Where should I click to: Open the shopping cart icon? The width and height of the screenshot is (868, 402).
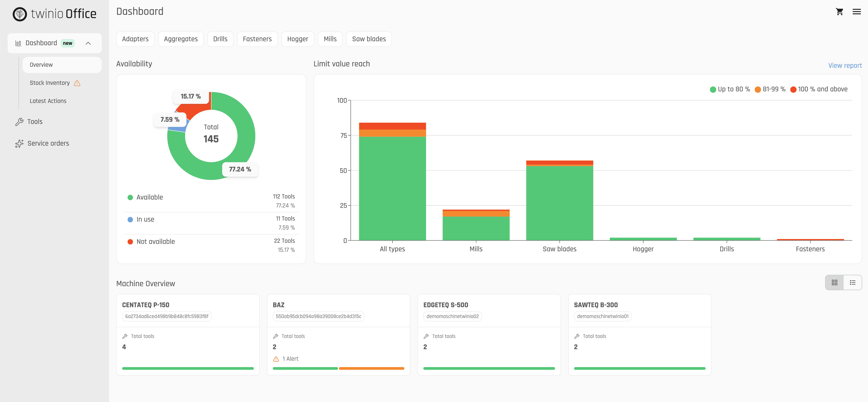click(839, 12)
